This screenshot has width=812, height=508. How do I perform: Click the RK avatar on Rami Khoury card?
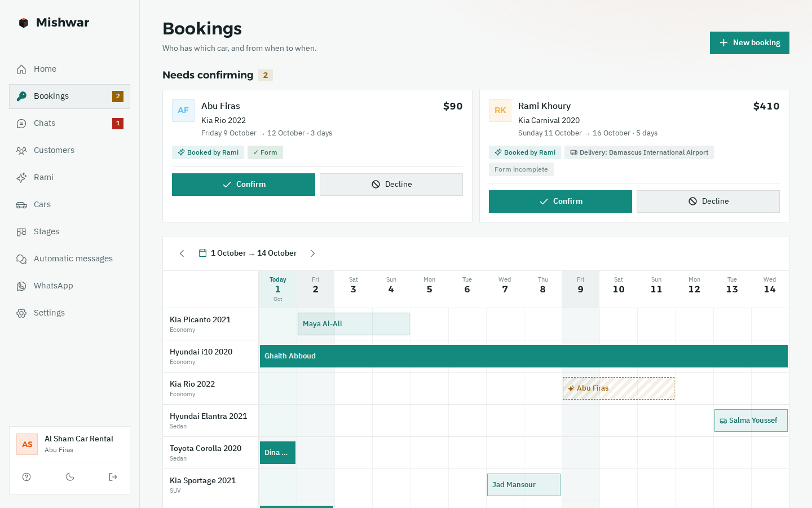[500, 111]
